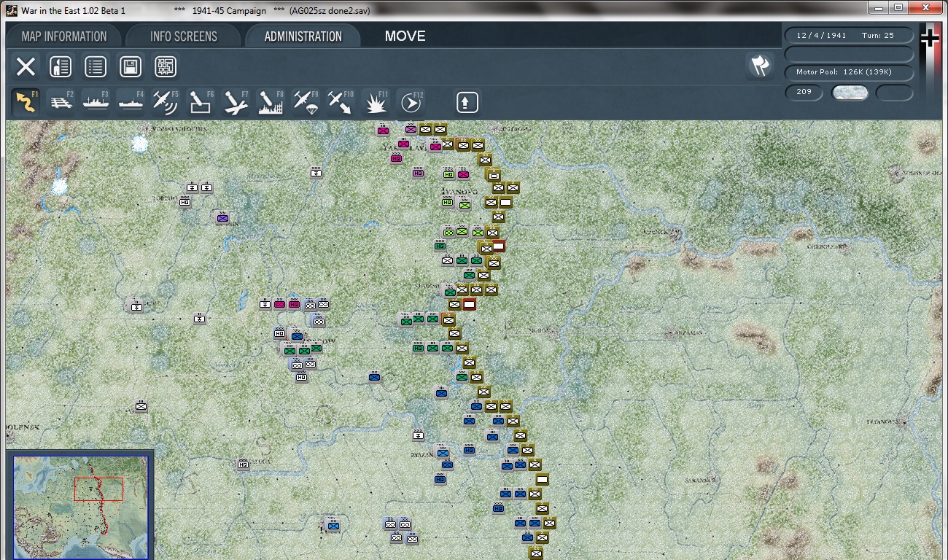Click the German cross flag emblem
This screenshot has height=560, width=948.
(x=930, y=38)
